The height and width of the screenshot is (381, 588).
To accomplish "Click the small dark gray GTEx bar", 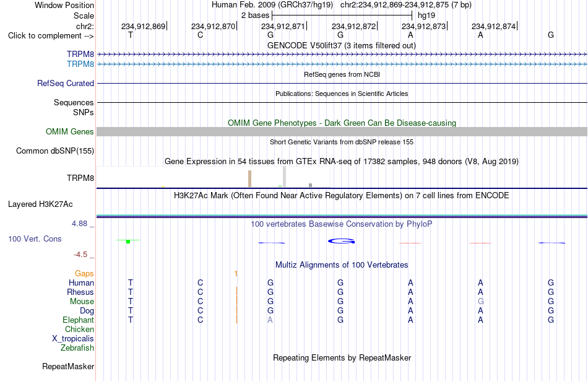I will click(x=311, y=185).
